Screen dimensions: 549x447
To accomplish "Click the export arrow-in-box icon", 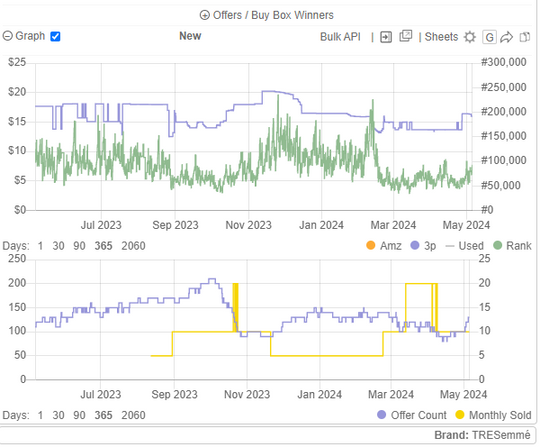I will 386,37.
